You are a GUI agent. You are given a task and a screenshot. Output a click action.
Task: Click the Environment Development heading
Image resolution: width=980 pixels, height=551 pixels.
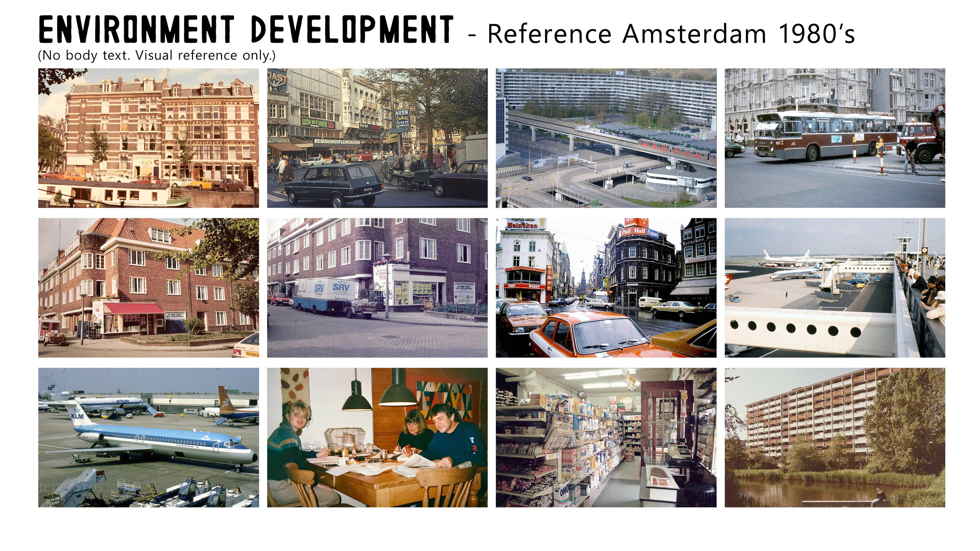246,29
